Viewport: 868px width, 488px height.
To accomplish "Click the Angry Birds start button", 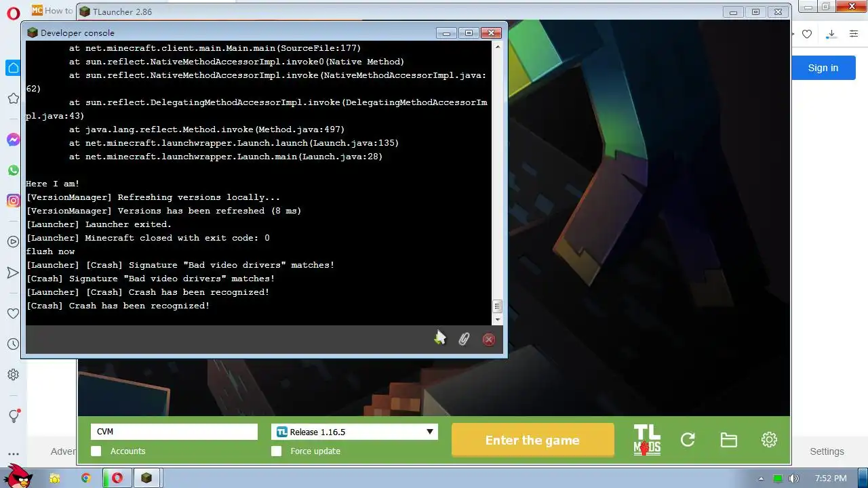I will pyautogui.click(x=18, y=475).
